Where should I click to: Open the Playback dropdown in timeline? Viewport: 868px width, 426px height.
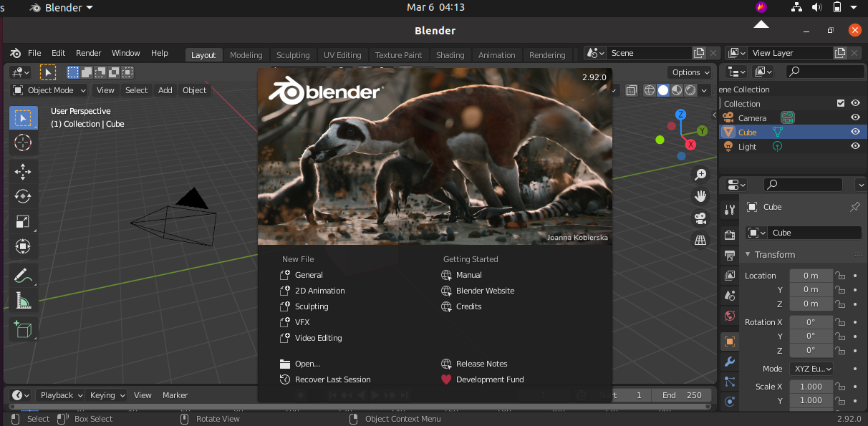click(60, 395)
